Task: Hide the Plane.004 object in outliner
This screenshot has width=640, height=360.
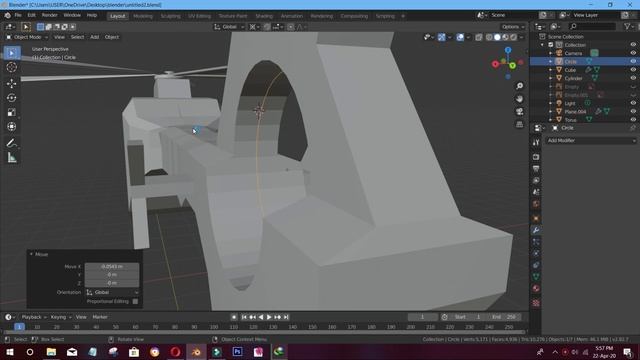Action: [633, 111]
